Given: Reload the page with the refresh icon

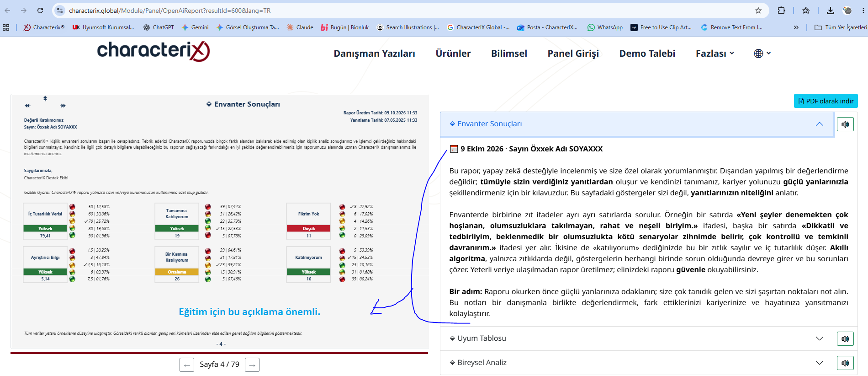Looking at the screenshot, I should (x=40, y=11).
